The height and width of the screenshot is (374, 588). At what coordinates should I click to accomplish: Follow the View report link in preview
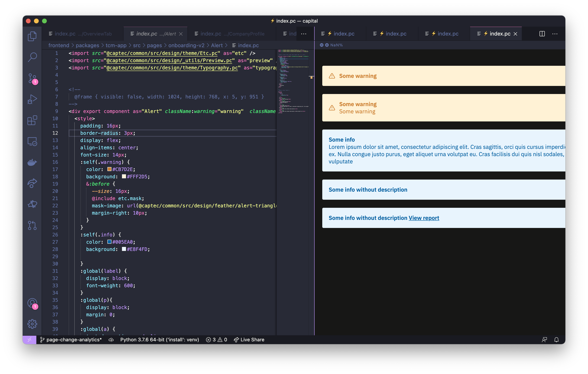(423, 218)
